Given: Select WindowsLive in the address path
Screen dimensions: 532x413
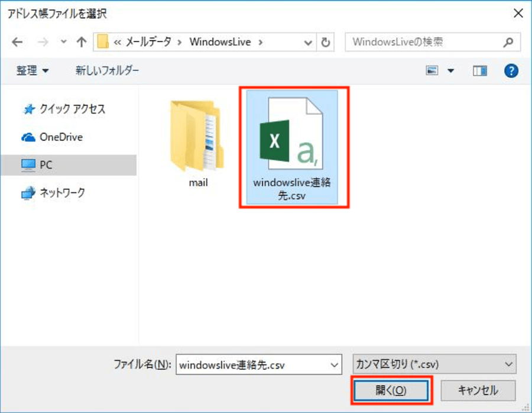Looking at the screenshot, I should tap(220, 42).
